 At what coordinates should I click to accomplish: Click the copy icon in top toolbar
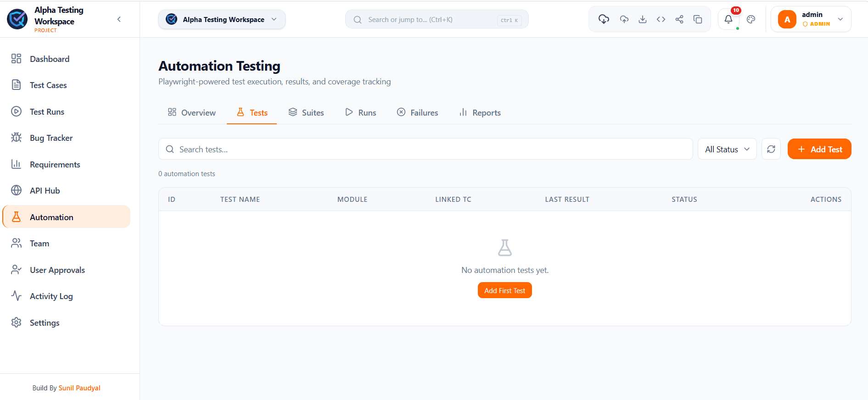(698, 19)
